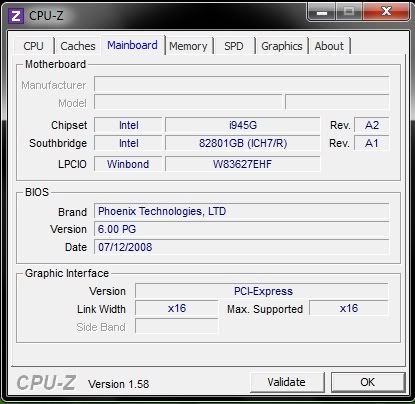Select the PCI-Express version value
The image size is (415, 404).
262,291
